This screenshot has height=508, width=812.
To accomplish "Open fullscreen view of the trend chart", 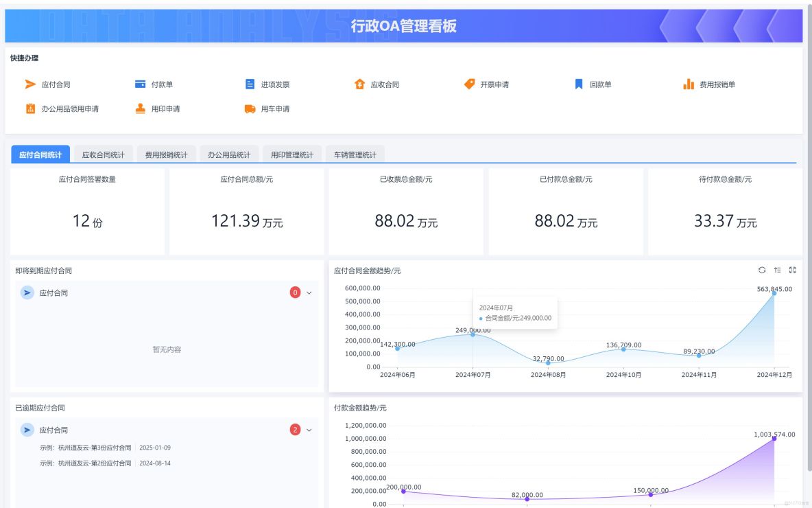I will tap(793, 270).
